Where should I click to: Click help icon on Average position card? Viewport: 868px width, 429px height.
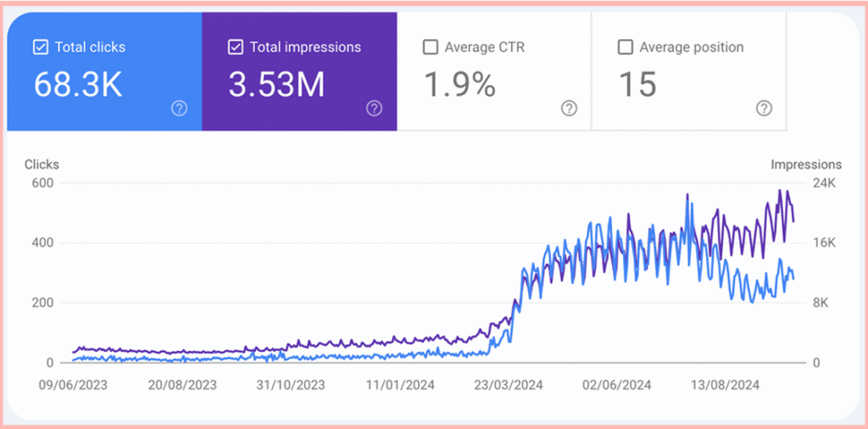point(764,109)
